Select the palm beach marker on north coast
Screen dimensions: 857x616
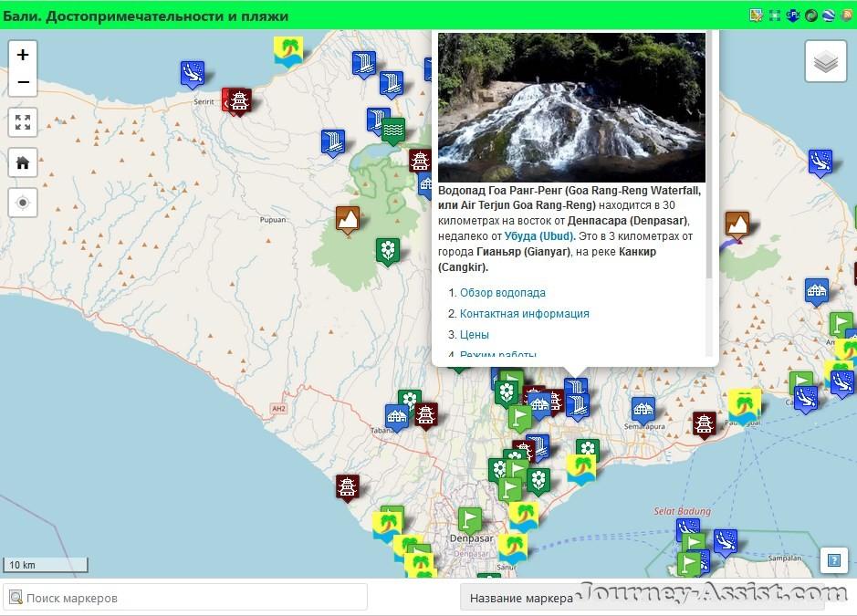(x=288, y=52)
